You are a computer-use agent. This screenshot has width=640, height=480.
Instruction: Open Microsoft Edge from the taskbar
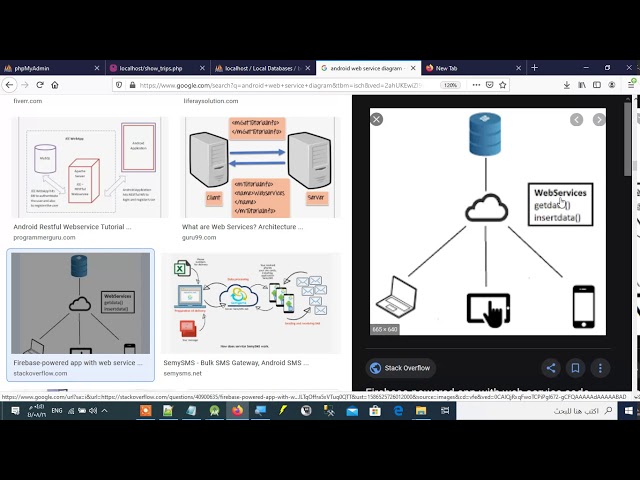click(398, 411)
